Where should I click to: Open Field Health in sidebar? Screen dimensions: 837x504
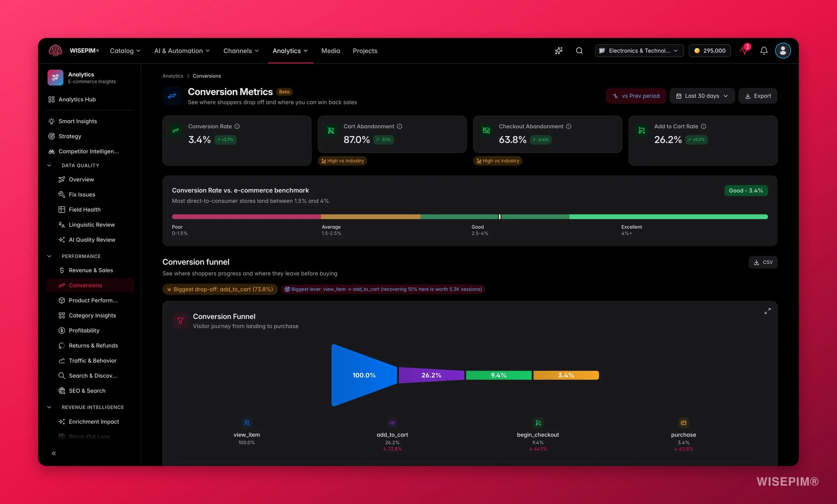(x=90, y=210)
